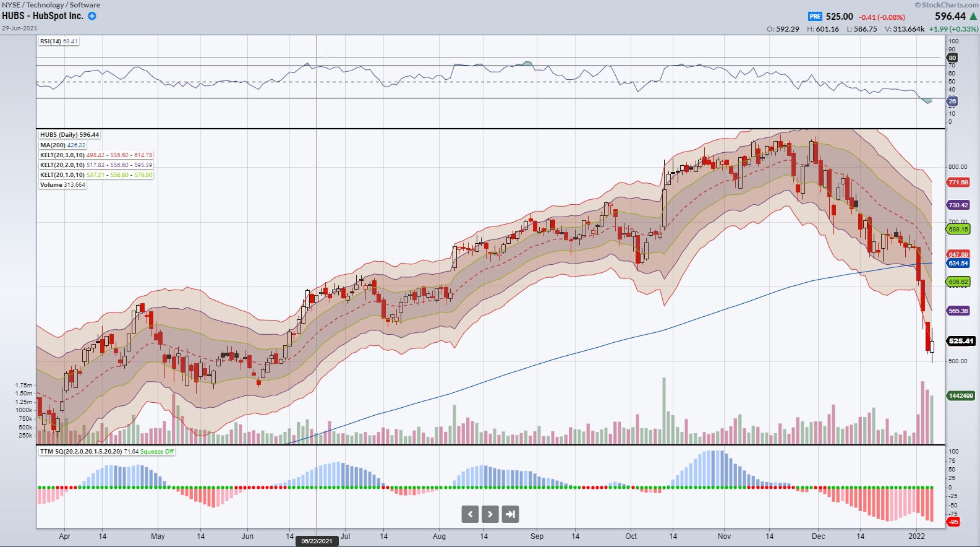Click the black 525.41 last price tag
This screenshot has height=547, width=980.
point(961,341)
